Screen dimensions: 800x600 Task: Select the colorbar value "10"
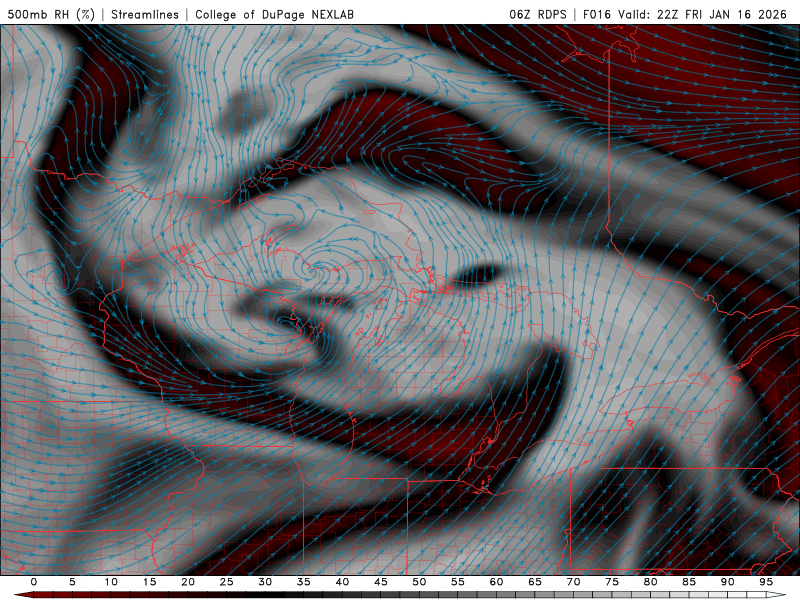[x=111, y=582]
